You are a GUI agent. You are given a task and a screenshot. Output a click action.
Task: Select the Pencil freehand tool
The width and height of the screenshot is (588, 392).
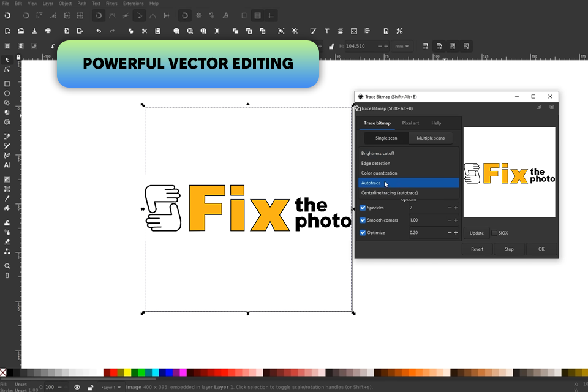click(7, 146)
